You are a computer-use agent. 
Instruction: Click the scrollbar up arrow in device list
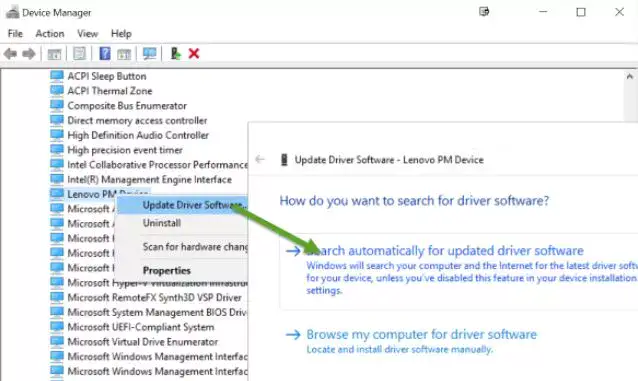(630, 76)
